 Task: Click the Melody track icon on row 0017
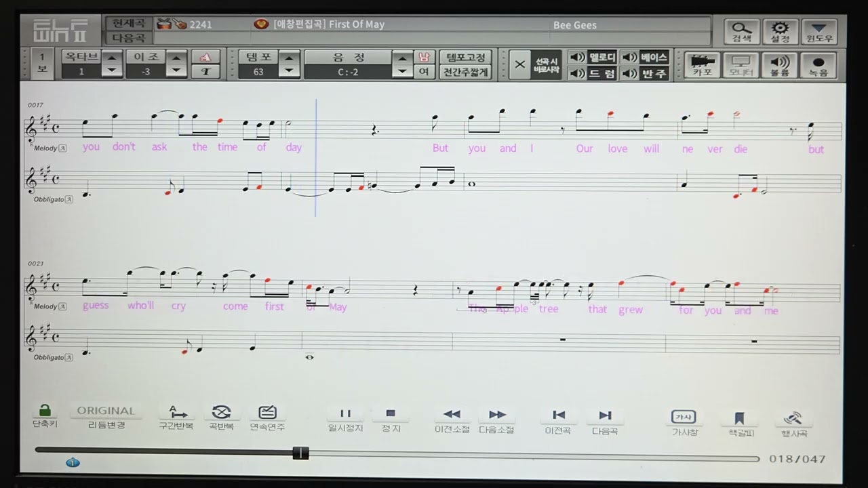62,148
